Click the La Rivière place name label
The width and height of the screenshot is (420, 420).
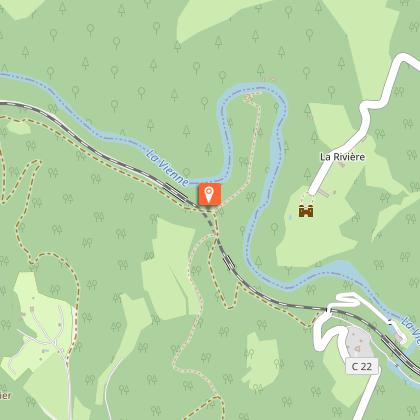click(x=342, y=157)
